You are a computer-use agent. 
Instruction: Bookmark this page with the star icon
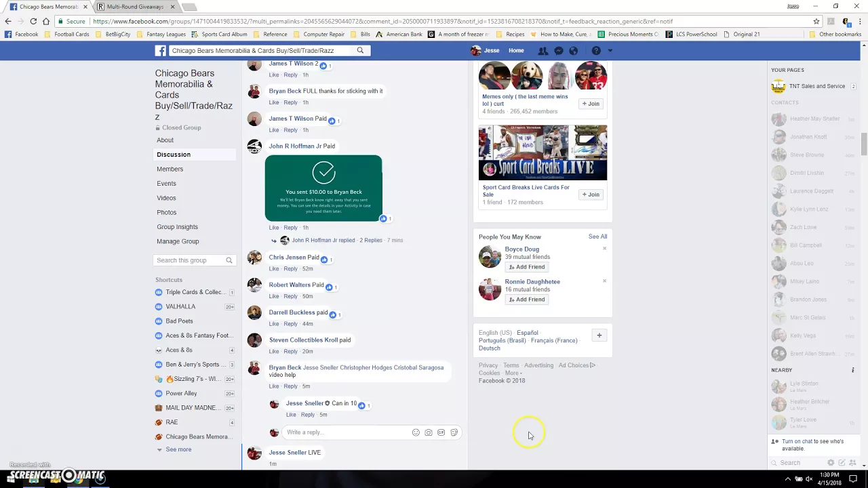[x=816, y=21]
